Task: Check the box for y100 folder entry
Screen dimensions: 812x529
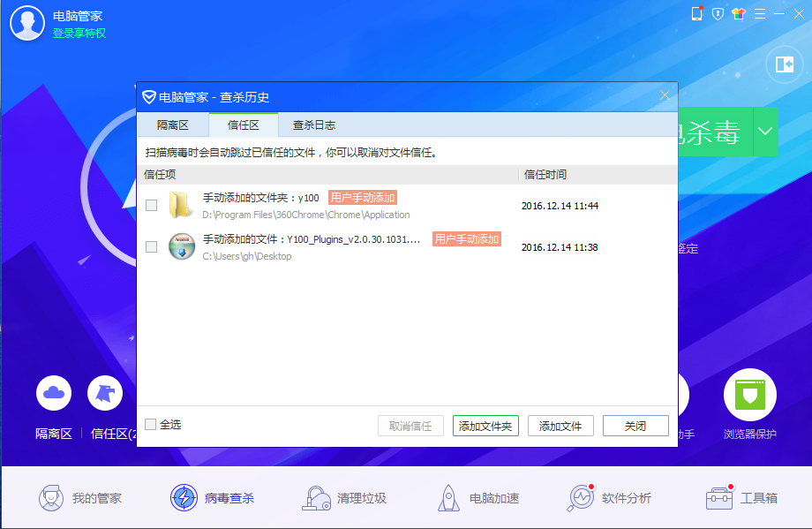Action: click(x=152, y=205)
